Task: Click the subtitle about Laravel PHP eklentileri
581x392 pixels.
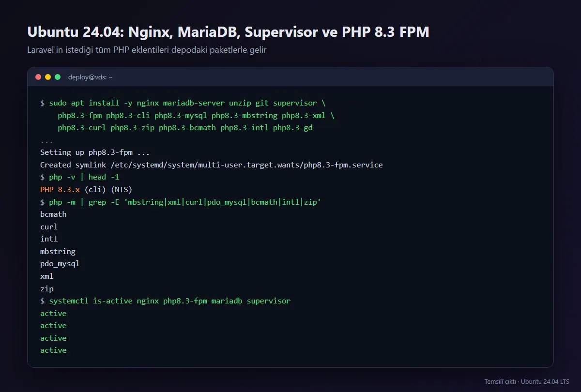Action: (147, 50)
